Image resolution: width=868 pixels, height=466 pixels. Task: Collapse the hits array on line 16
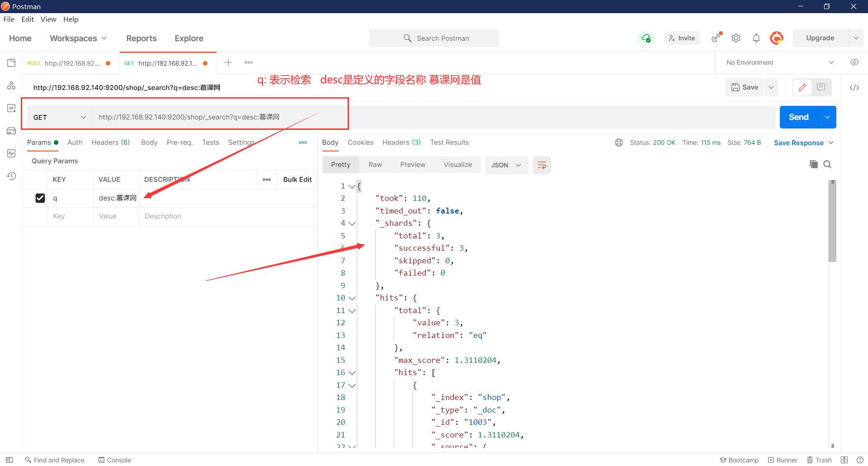(352, 373)
